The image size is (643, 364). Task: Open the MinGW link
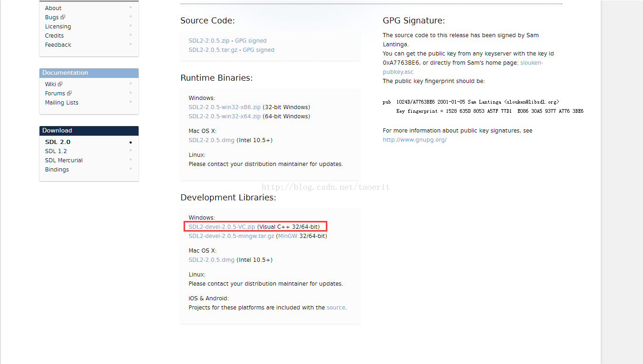[288, 236]
